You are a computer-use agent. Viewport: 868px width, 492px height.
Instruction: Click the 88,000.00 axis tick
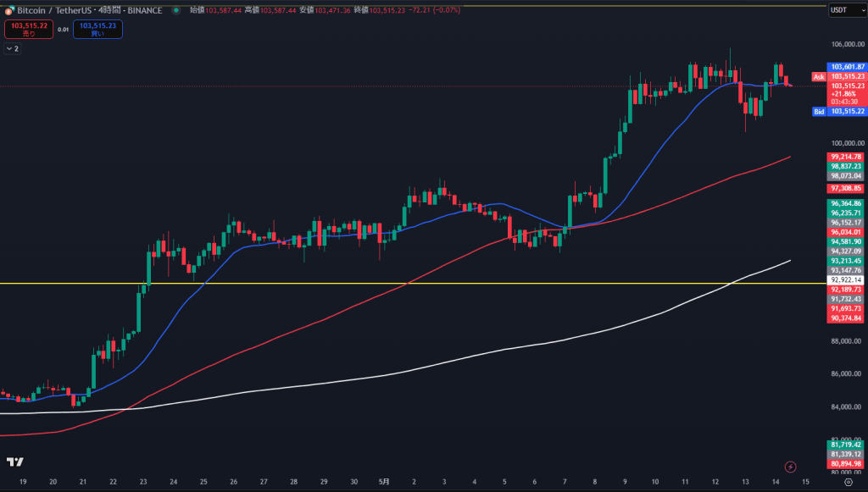pos(847,341)
